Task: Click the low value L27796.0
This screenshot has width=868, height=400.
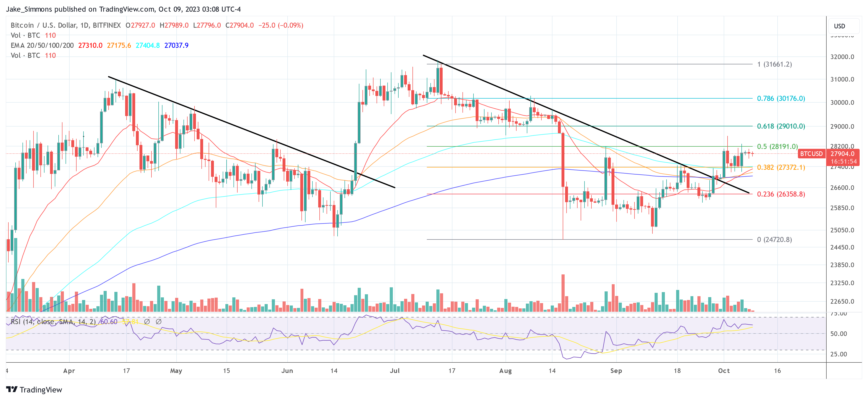Action: pos(207,25)
